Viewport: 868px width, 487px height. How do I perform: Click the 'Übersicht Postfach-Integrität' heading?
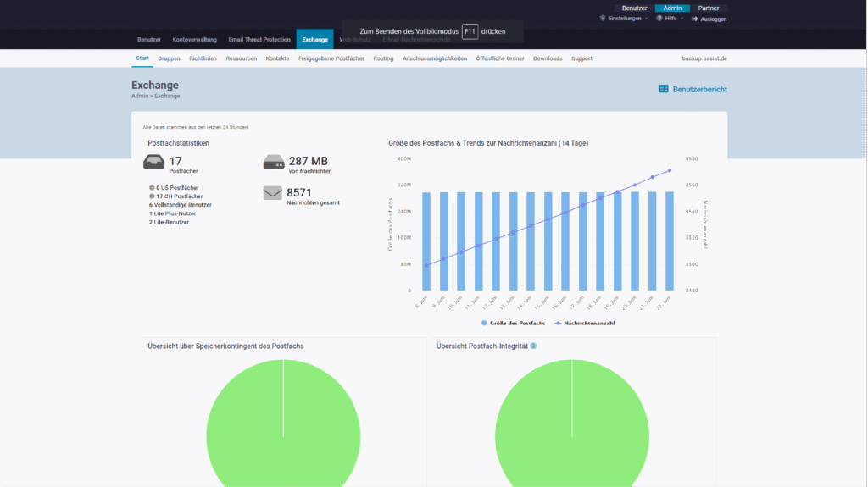click(482, 346)
